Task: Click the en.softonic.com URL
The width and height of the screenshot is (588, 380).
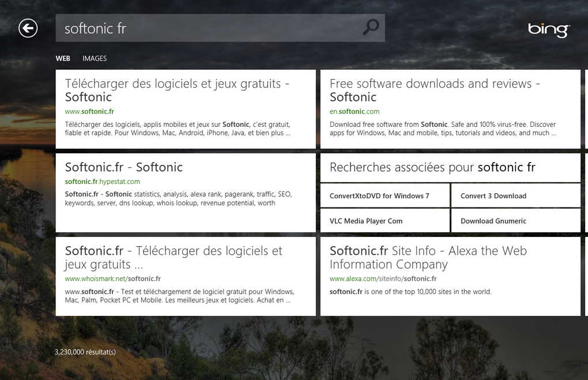Action: [355, 111]
